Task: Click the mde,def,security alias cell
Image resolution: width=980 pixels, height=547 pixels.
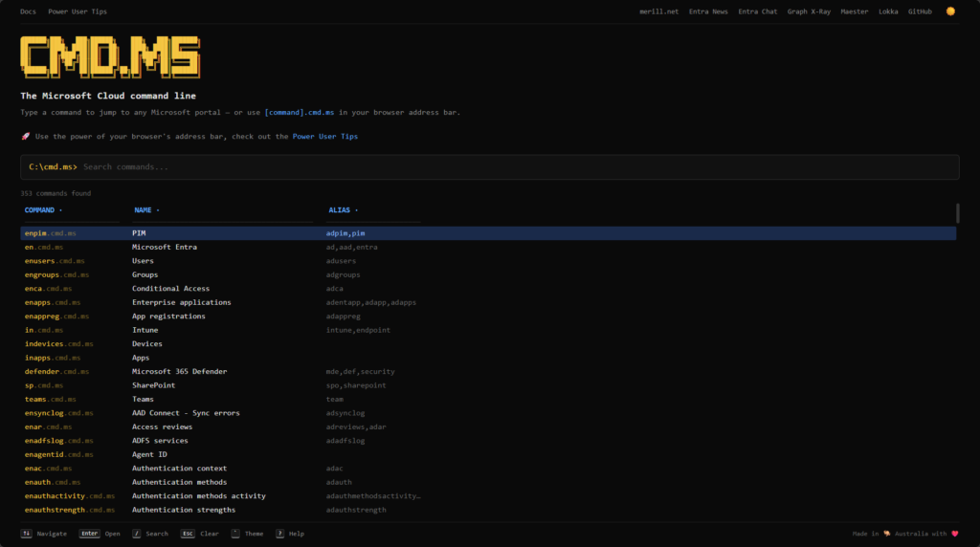Action: [360, 372]
